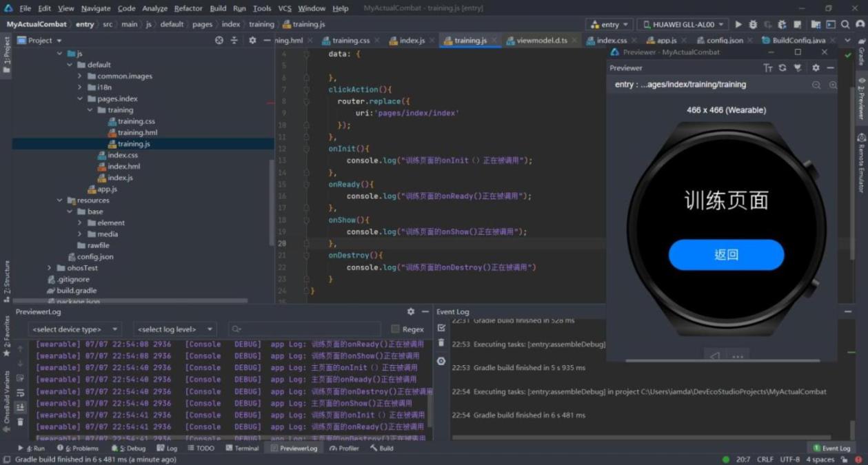Screen dimensions: 868x465
Task: Open the select log level dropdown
Action: 174,329
